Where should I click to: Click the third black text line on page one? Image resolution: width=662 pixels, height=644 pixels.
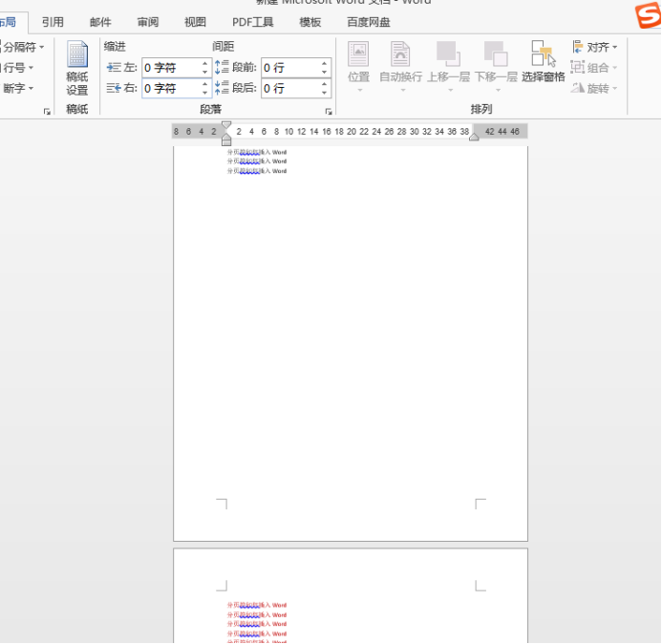pos(257,171)
